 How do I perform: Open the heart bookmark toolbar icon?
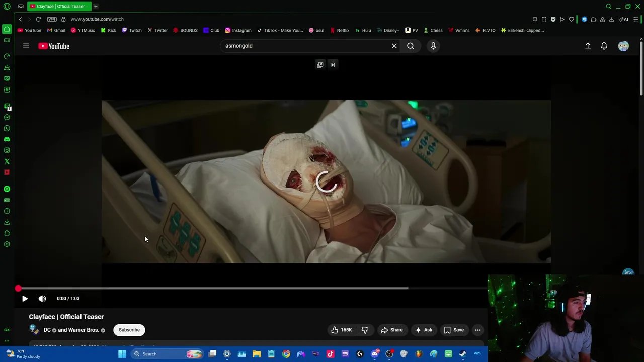(571, 19)
